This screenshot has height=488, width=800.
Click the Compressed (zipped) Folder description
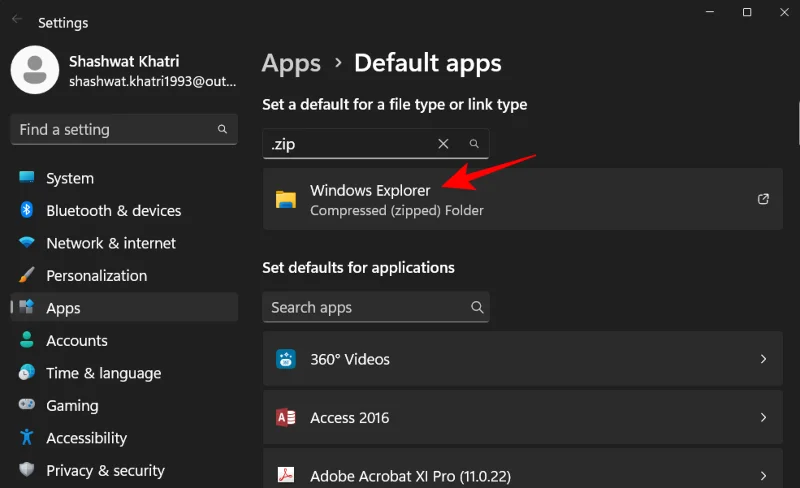(397, 210)
